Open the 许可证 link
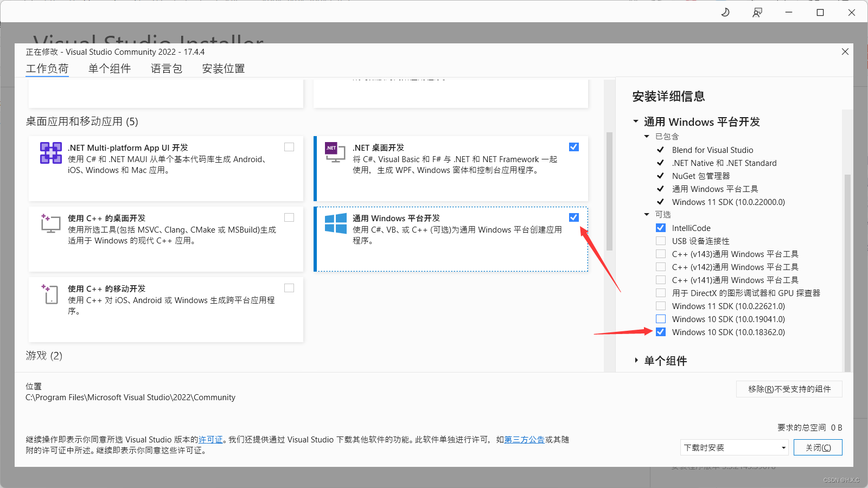This screenshot has height=488, width=868. 210,440
